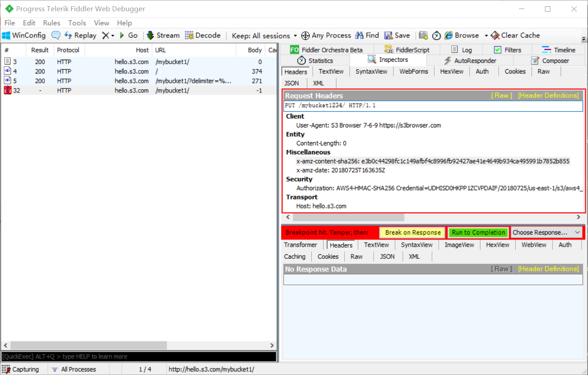588x375 pixels.
Task: Save sessions with the Save toolbar button
Action: [397, 35]
